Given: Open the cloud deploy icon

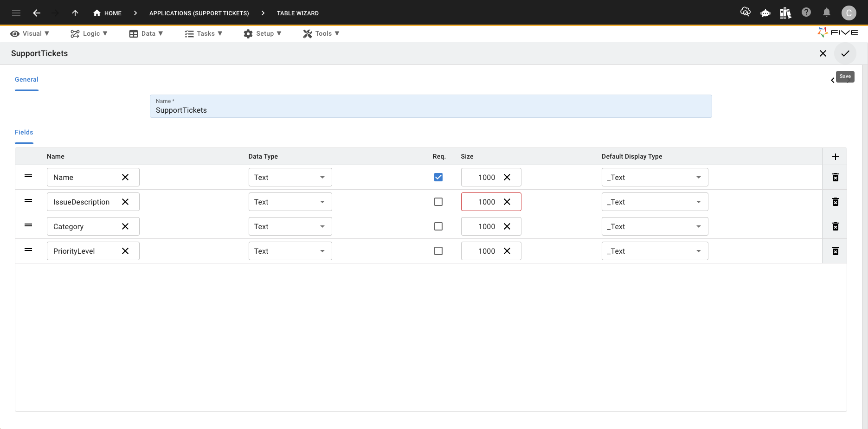Looking at the screenshot, I should pos(745,12).
